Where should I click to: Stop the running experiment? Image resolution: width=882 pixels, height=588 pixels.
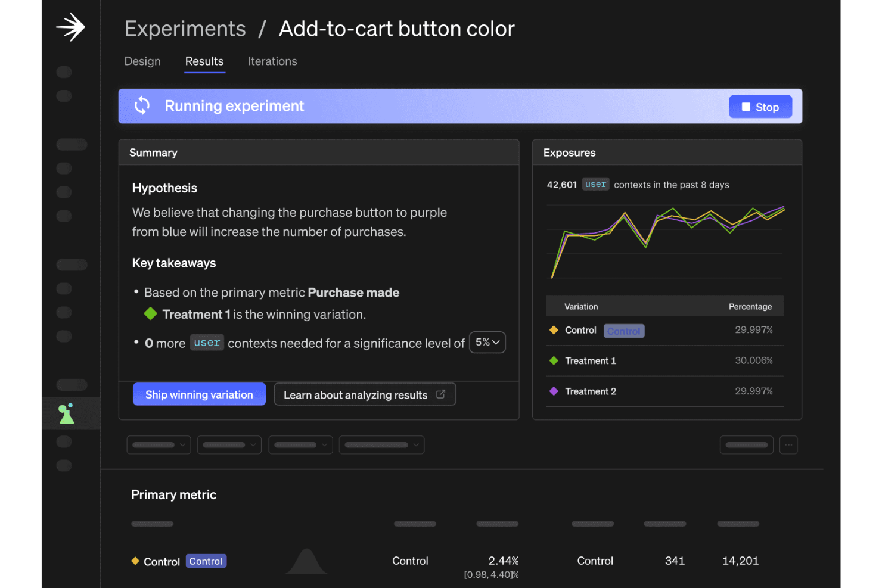(760, 107)
